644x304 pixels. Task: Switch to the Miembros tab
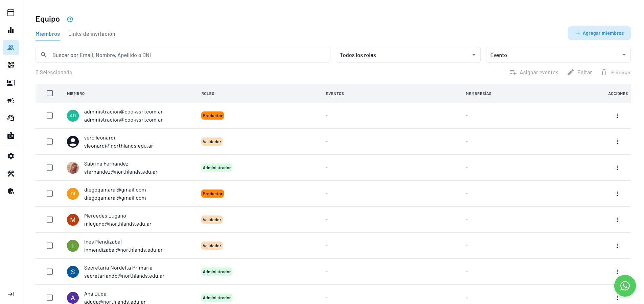(x=48, y=34)
